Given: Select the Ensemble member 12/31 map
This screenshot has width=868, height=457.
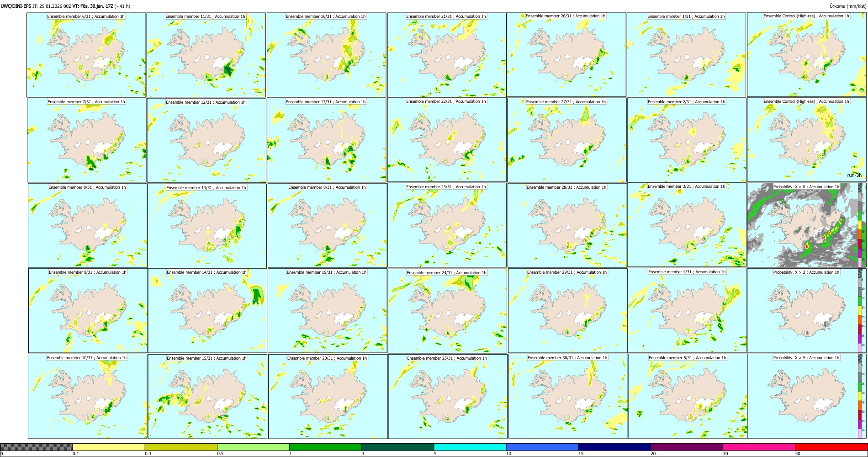Looking at the screenshot, I should coord(206,140).
